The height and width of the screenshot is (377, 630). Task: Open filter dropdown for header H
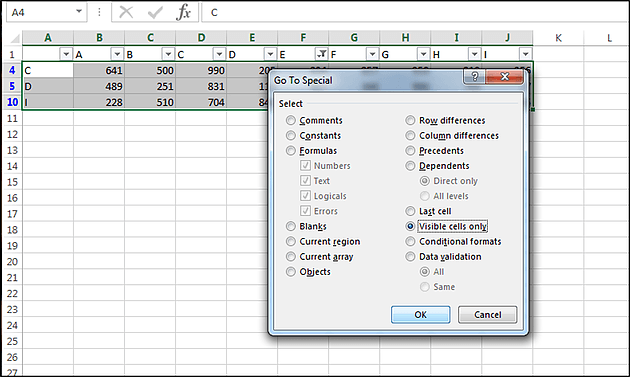475,54
